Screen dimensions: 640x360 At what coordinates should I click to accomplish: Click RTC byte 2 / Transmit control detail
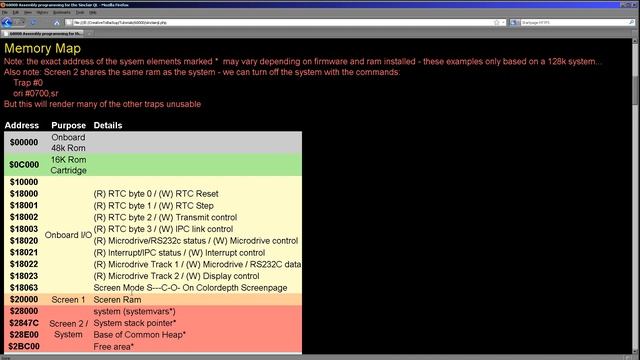coord(165,218)
